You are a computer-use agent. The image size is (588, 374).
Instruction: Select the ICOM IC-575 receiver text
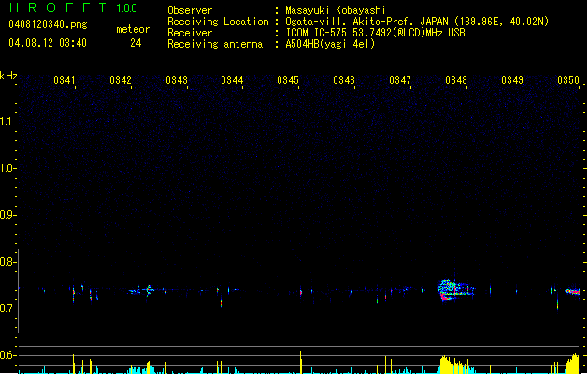tap(375, 33)
